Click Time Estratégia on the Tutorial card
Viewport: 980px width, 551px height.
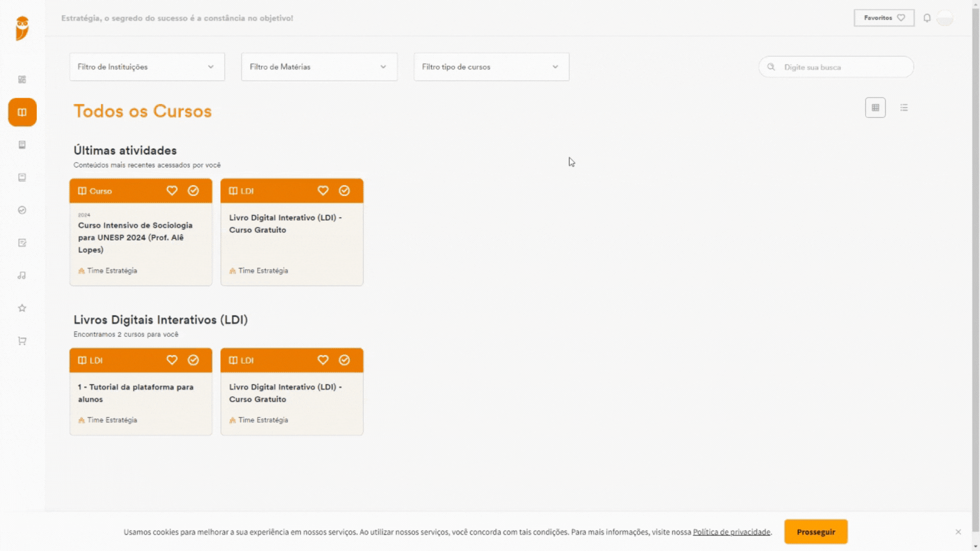[x=108, y=420]
